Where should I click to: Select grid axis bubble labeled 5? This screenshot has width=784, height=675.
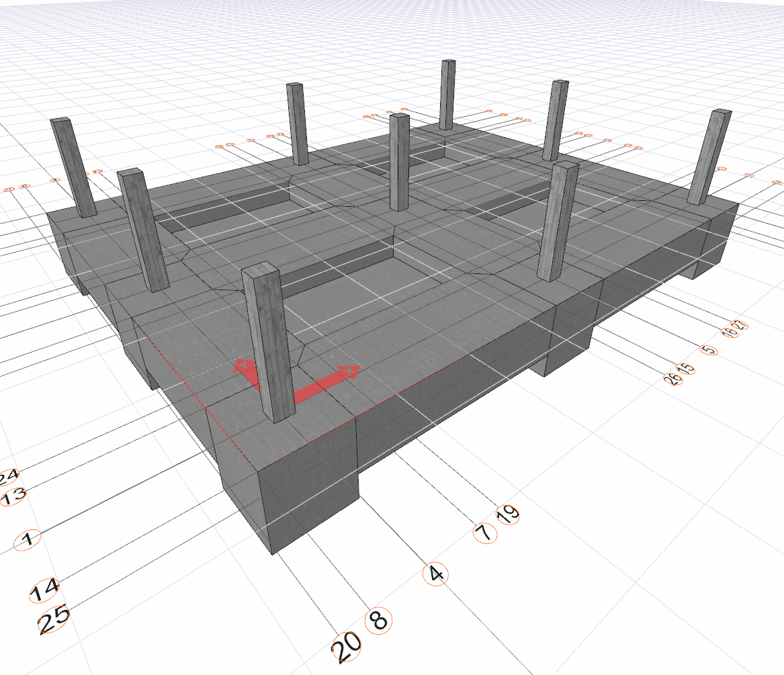pos(709,350)
